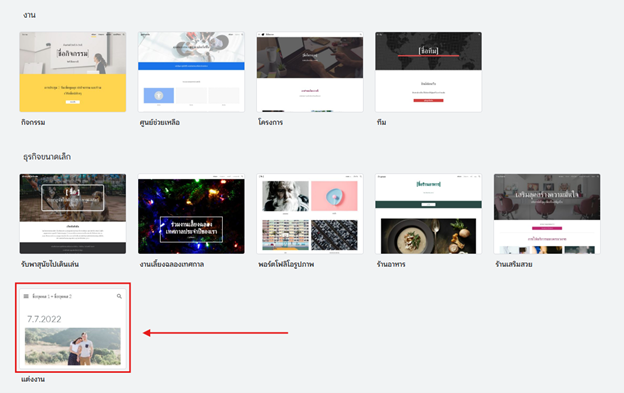Click the ศูนย์ช่วยเหลือ template label
The image size is (624, 393).
click(x=160, y=123)
